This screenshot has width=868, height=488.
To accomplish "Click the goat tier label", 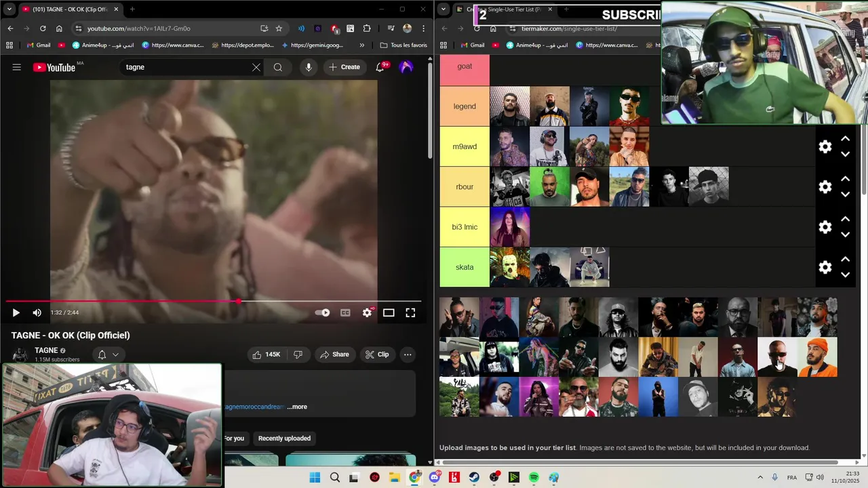I will [x=465, y=66].
